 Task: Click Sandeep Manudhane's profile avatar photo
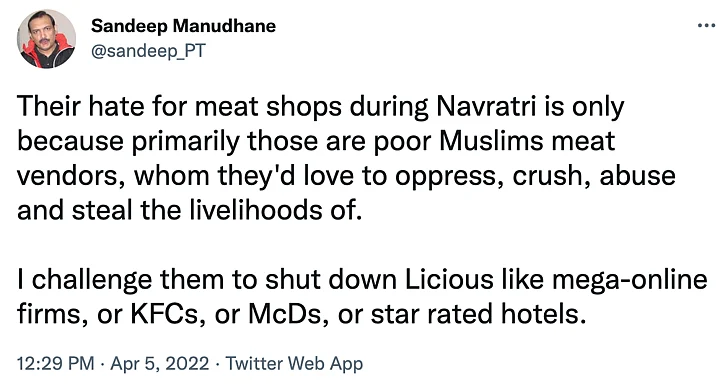46,39
